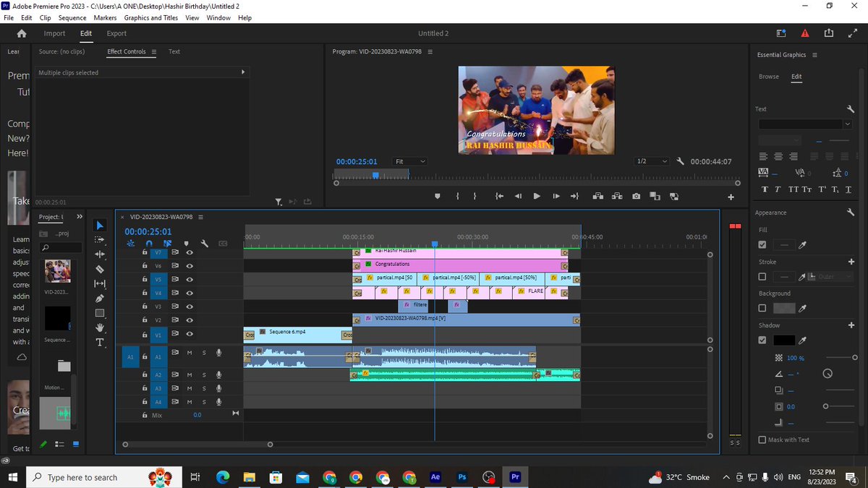Screen dimensions: 868x488
Task: Open the Essential Graphics panel menu
Action: coord(814,55)
